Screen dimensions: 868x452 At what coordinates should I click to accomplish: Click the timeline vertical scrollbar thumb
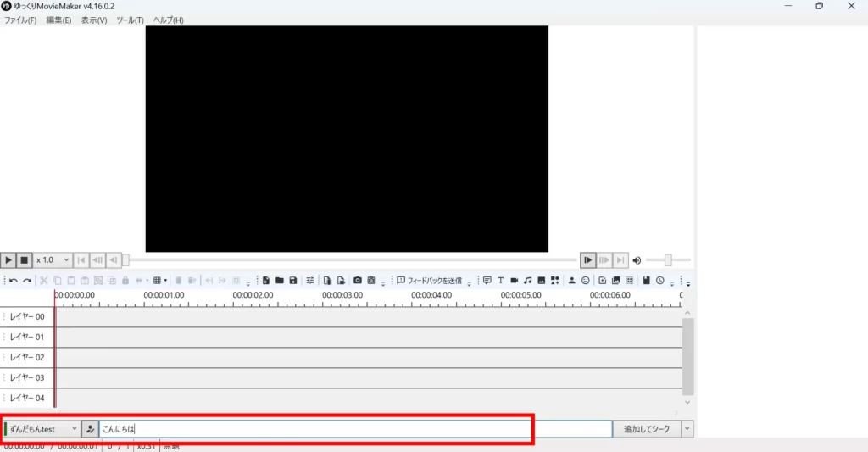(687, 357)
